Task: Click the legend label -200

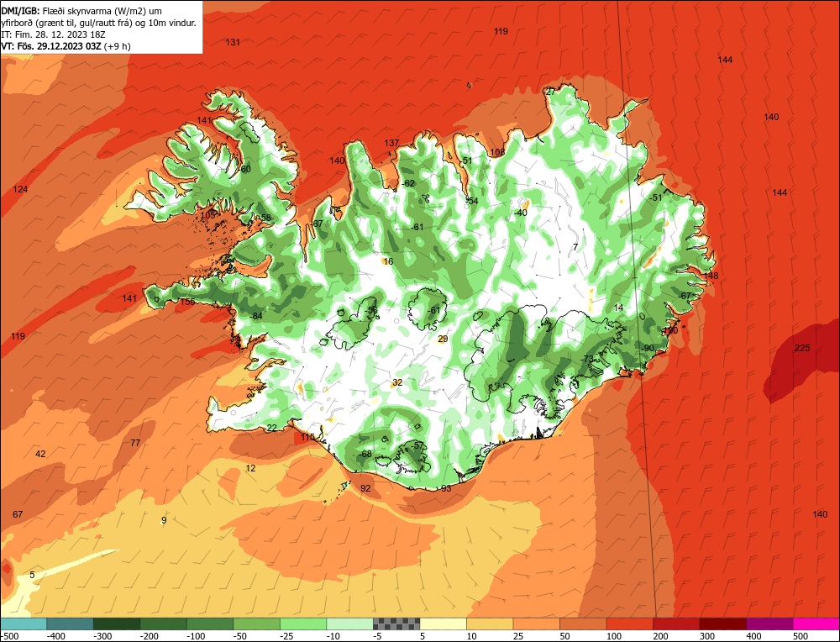Action: click(150, 636)
